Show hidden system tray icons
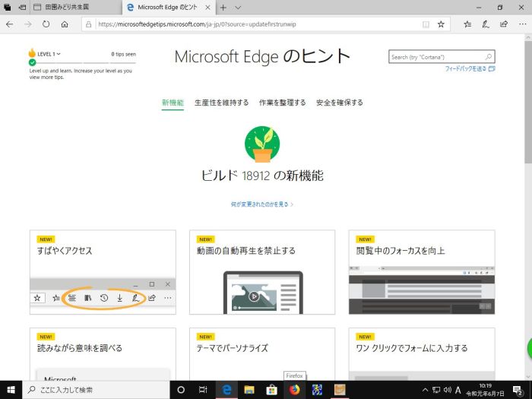532x399 pixels. click(425, 389)
